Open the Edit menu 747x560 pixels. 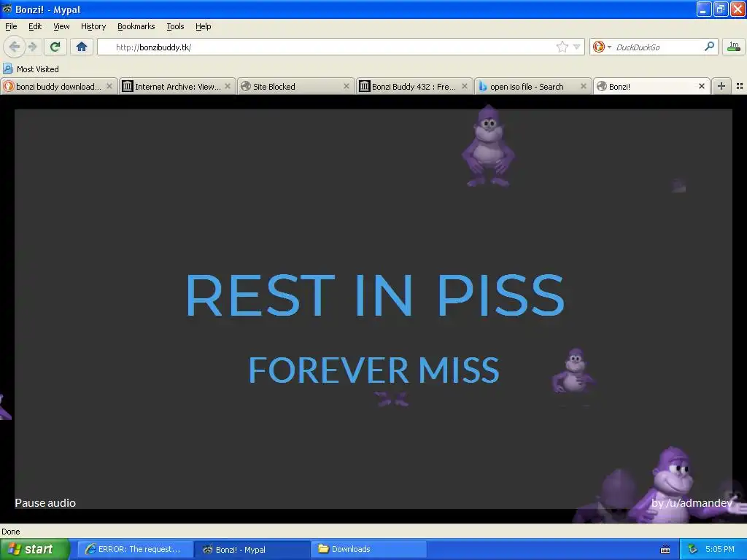35,26
